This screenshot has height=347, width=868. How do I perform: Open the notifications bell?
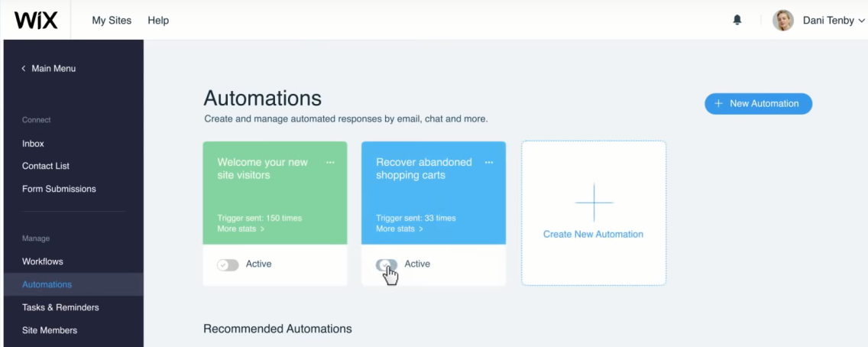pyautogui.click(x=737, y=21)
